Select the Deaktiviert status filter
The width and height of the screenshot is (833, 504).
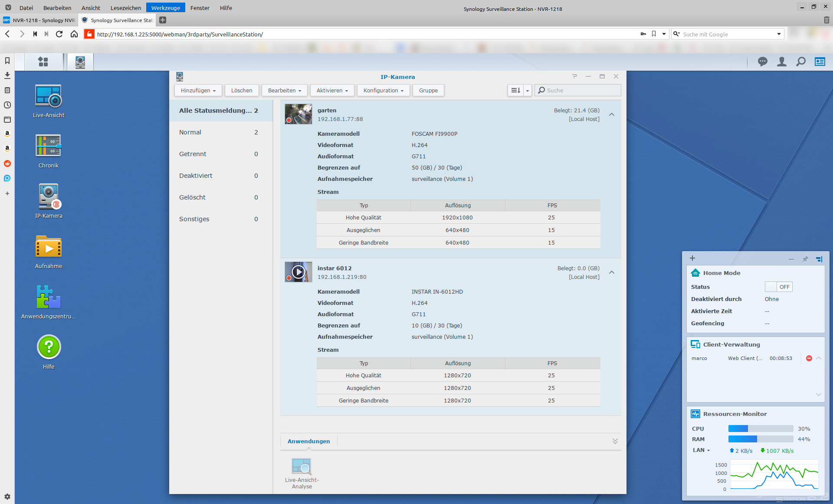(221, 176)
